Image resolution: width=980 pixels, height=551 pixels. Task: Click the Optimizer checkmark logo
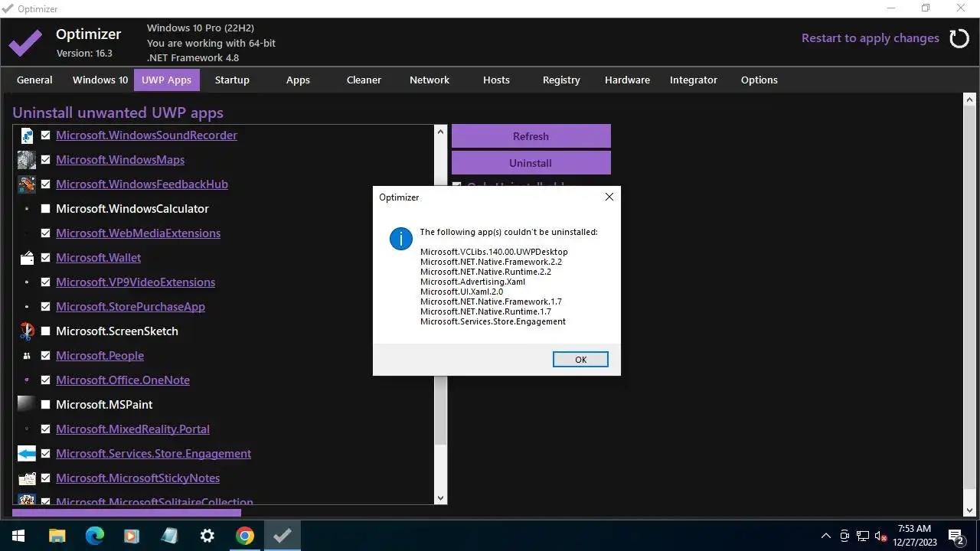coord(25,44)
